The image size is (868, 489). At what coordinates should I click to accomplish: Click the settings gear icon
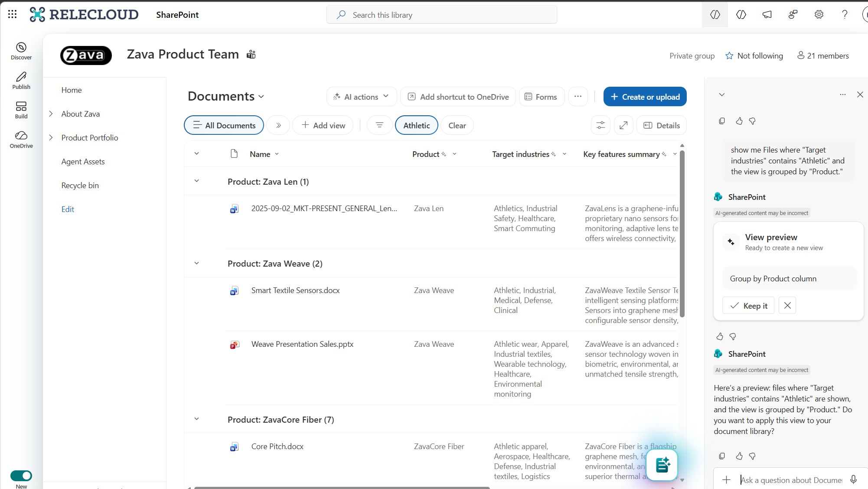click(819, 14)
